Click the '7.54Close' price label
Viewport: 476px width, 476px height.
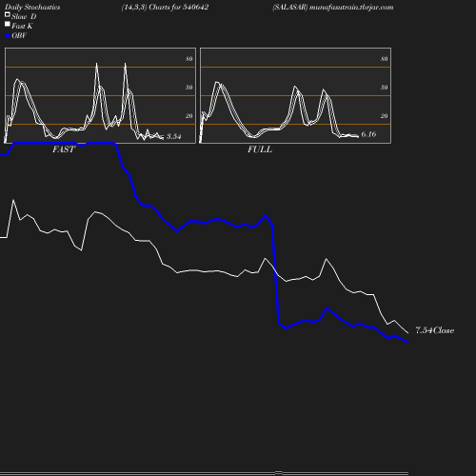434,330
